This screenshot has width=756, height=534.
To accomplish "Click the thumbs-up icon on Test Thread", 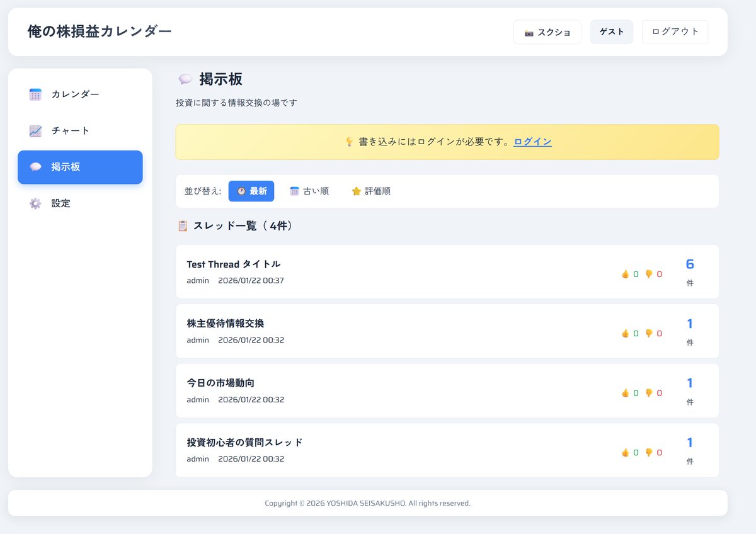I will 625,274.
